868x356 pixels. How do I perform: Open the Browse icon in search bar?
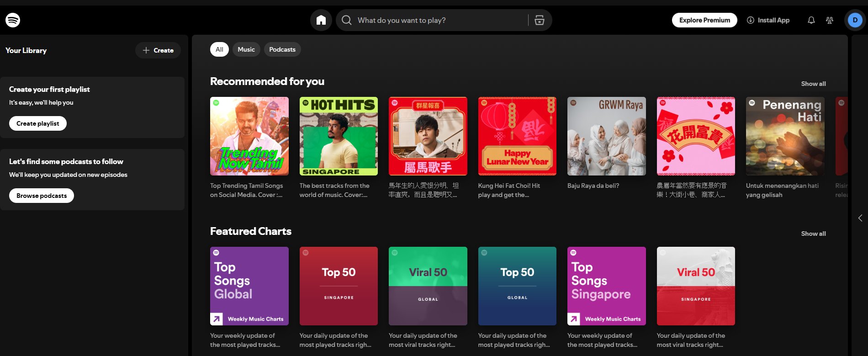click(540, 20)
